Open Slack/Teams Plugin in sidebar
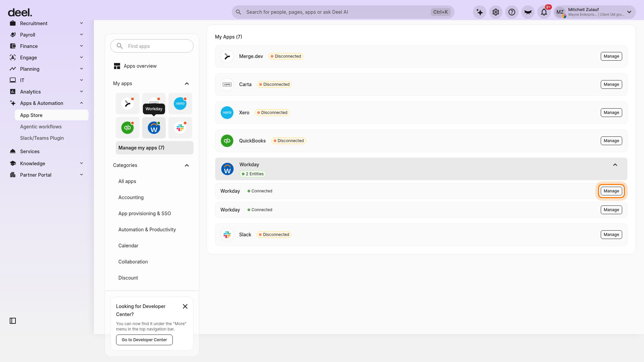 click(x=42, y=138)
